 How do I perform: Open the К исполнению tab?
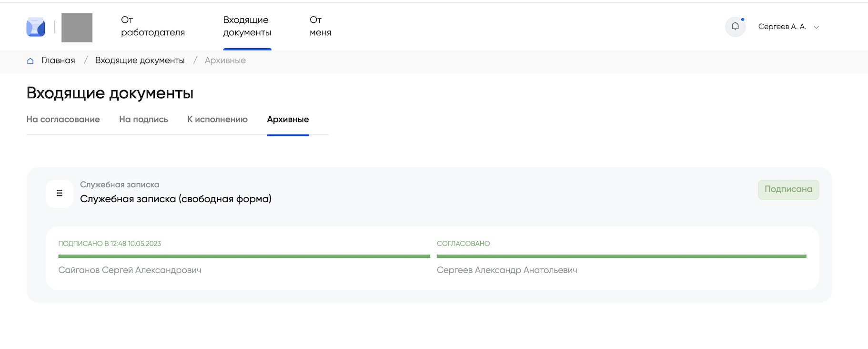click(217, 120)
